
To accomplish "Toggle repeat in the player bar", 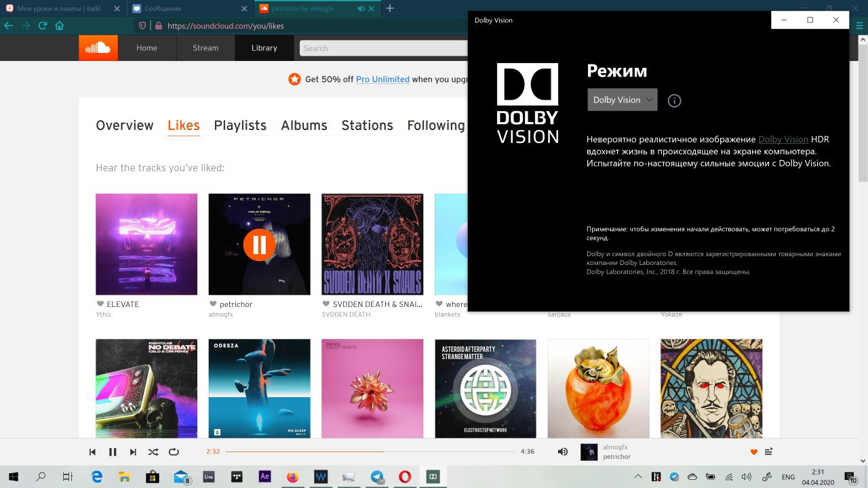I will 174,452.
